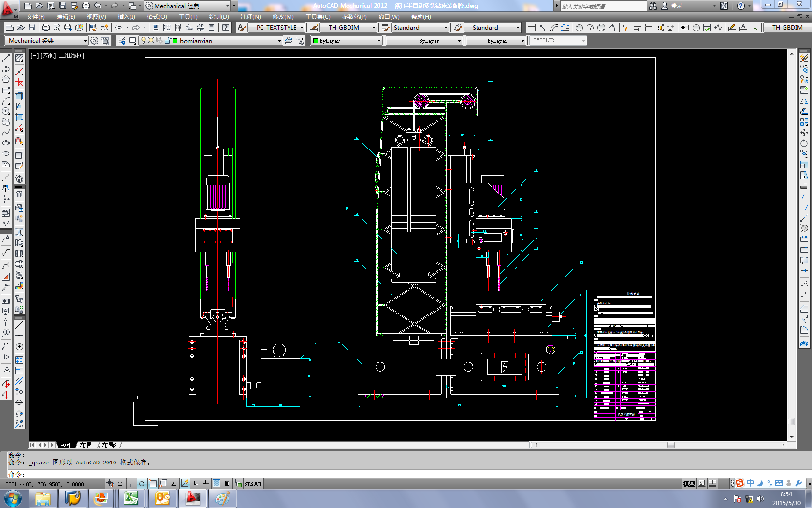Image resolution: width=812 pixels, height=508 pixels.
Task: Expand the bomianxian layer dropdown
Action: pyautogui.click(x=279, y=41)
